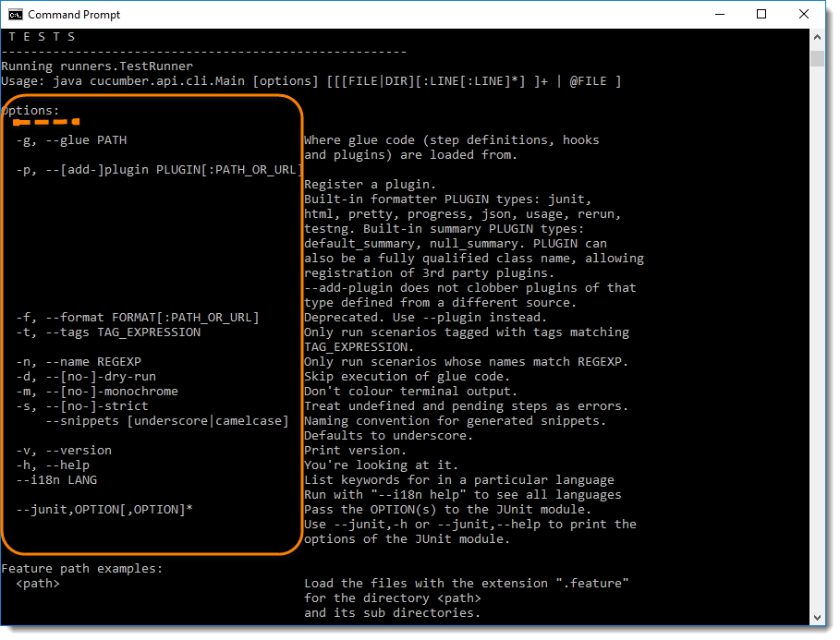
Task: Maximize the Command Prompt window
Action: click(x=761, y=15)
